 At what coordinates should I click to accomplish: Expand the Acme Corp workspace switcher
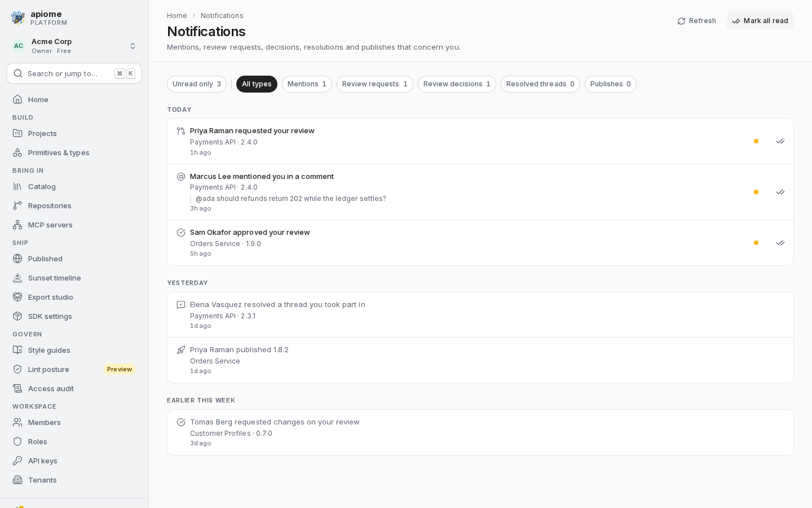pyautogui.click(x=74, y=46)
